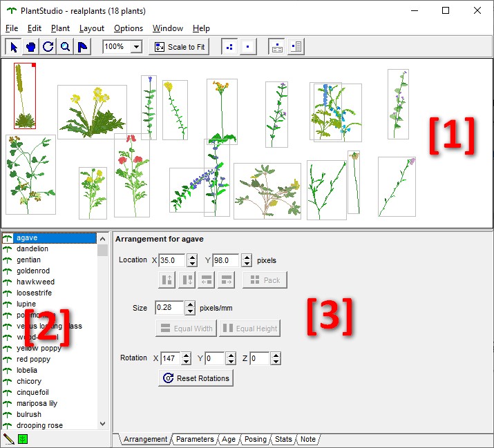Increase the Location X value stepper
The width and height of the screenshot is (494, 448).
[191, 257]
